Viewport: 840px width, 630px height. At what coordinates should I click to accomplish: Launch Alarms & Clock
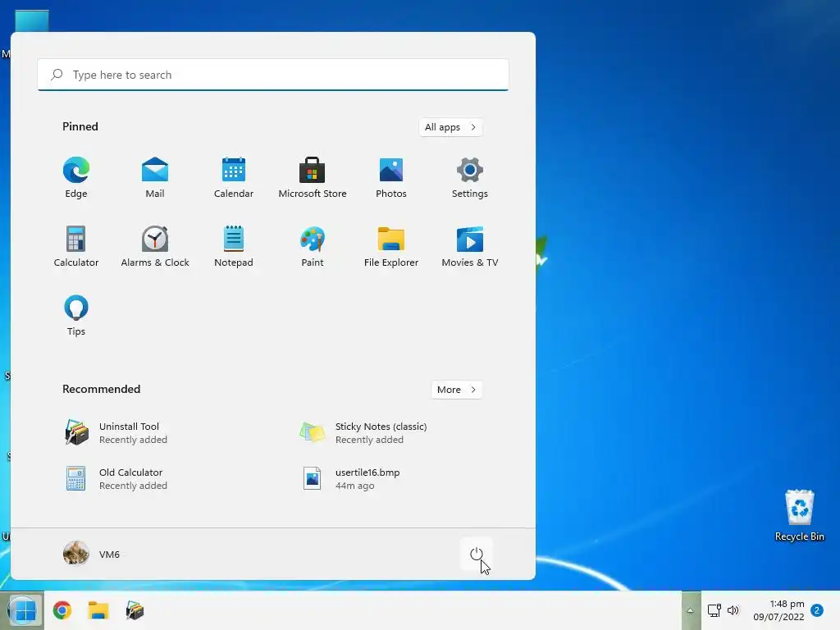155,246
